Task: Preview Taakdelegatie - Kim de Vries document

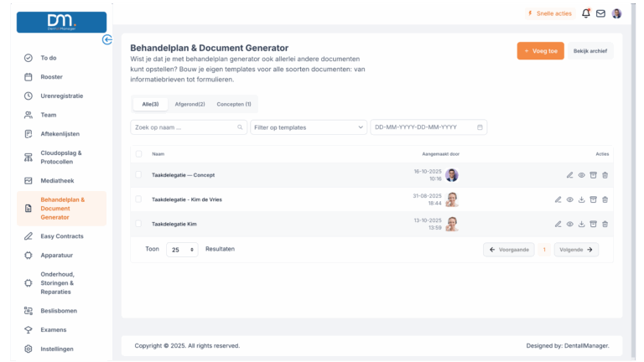Action: (569, 200)
